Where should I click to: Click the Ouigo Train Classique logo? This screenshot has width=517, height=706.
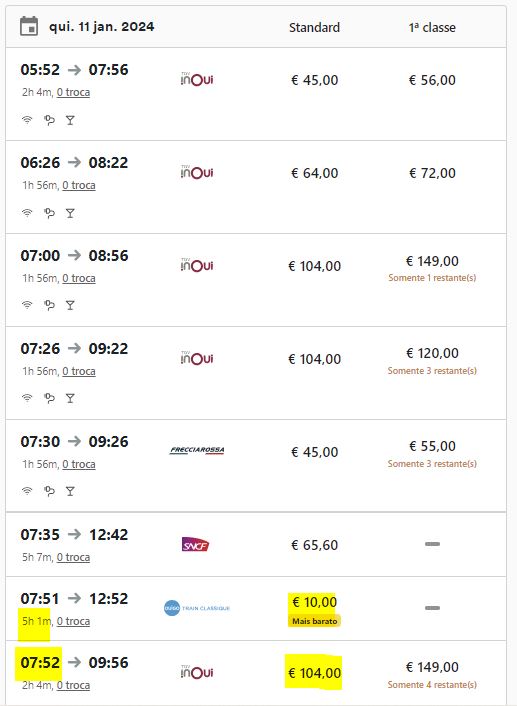pos(197,608)
